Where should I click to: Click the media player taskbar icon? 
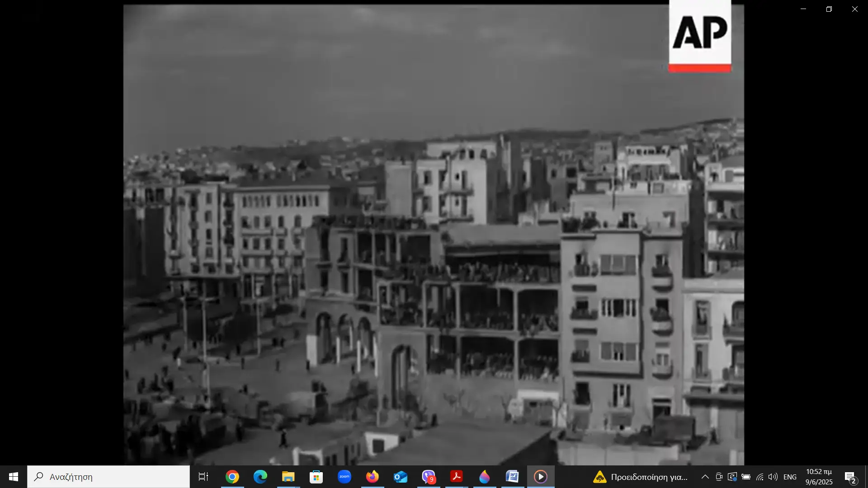[x=541, y=477]
